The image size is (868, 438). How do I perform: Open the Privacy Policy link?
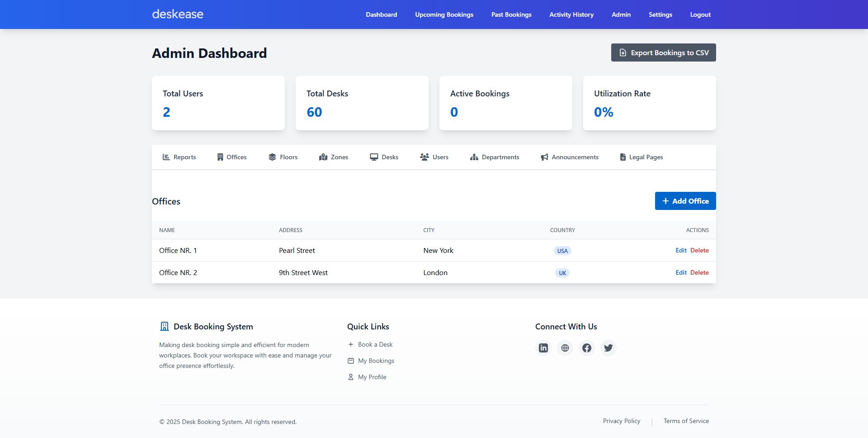coord(621,421)
